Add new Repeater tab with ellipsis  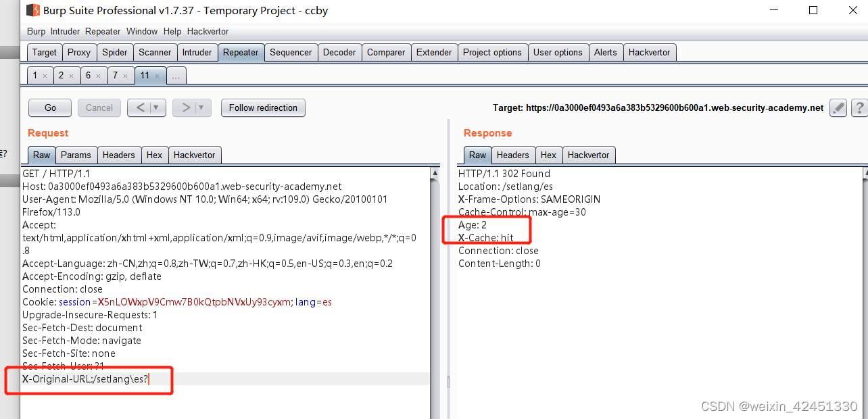[176, 76]
